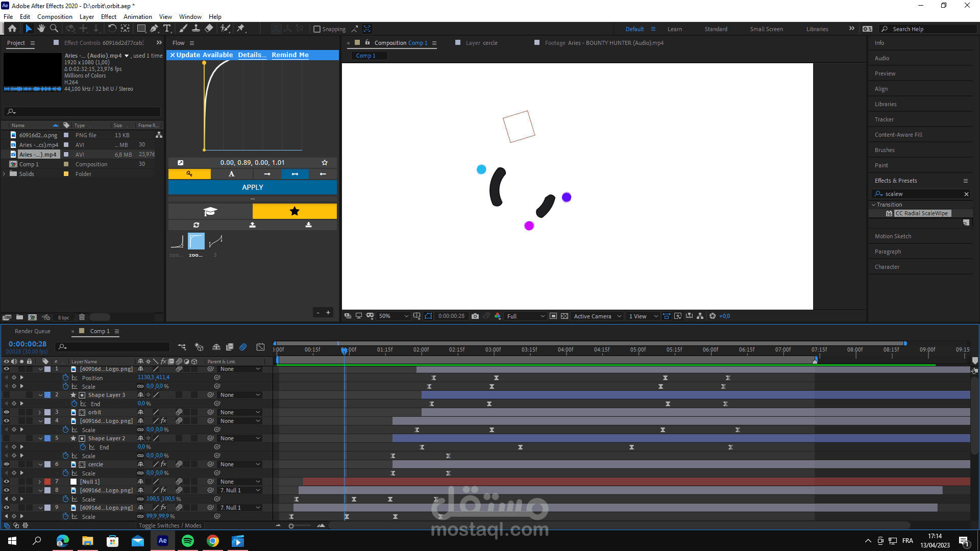The image size is (980, 551).
Task: Enable the Snapping checkbox
Action: tap(317, 29)
